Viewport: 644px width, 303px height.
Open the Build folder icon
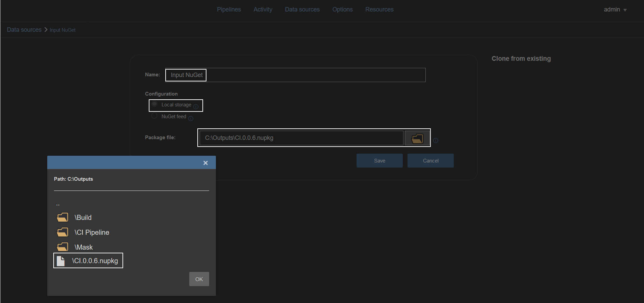62,217
